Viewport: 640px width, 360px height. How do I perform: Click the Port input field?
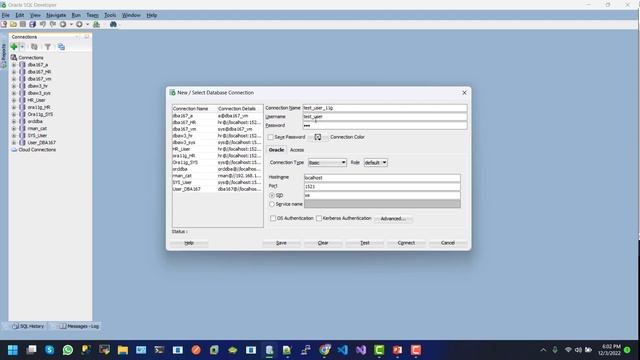tap(382, 187)
